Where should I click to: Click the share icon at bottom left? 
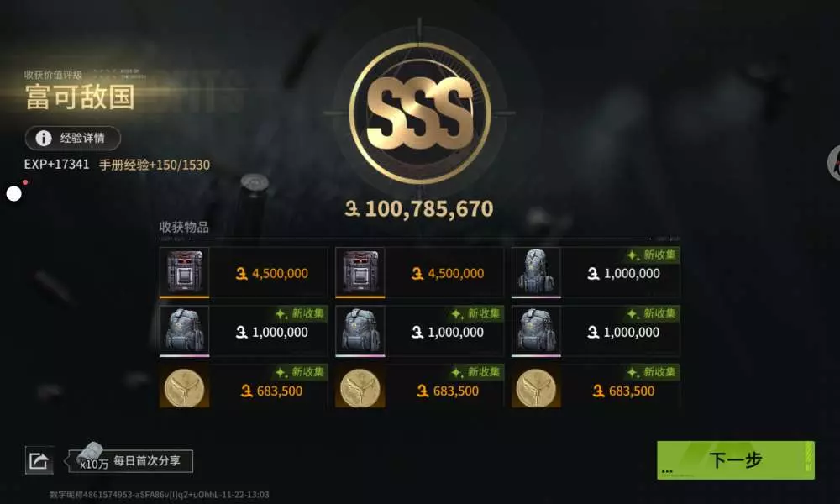coord(39,460)
